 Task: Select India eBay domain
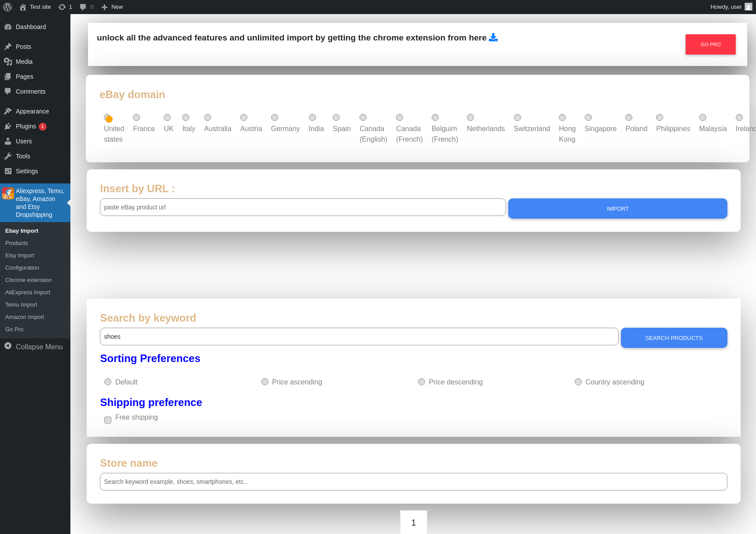pos(312,117)
